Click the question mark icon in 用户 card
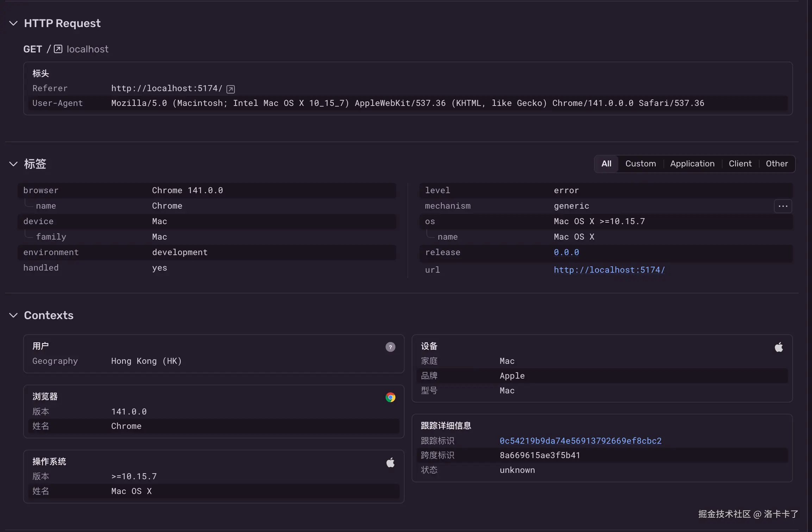This screenshot has width=812, height=532. [390, 347]
